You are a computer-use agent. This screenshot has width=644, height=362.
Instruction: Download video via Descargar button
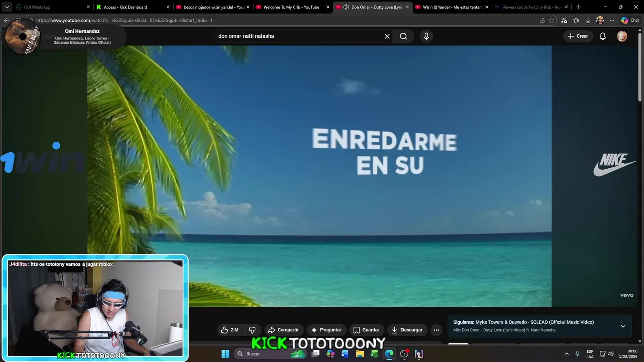(407, 330)
